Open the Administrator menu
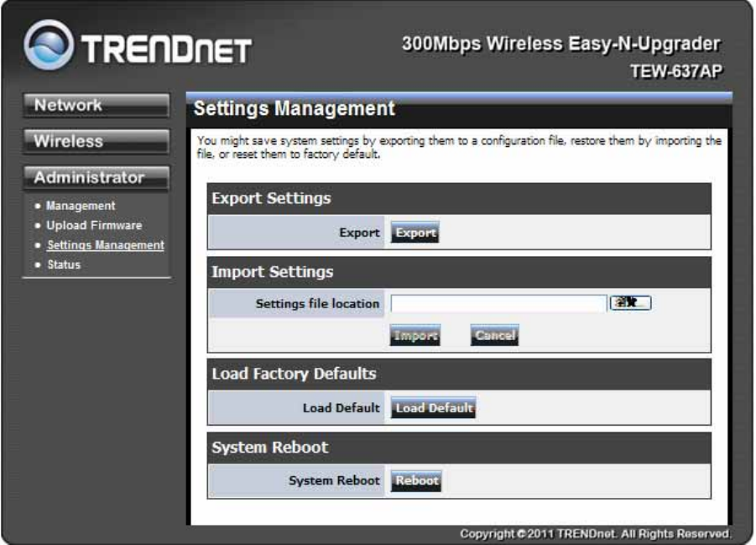The height and width of the screenshot is (545, 756). click(96, 178)
